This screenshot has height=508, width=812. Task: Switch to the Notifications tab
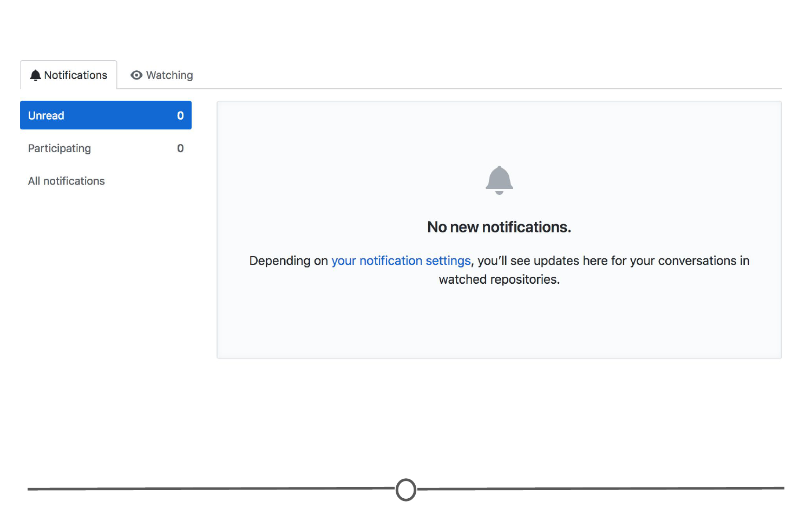pos(69,75)
